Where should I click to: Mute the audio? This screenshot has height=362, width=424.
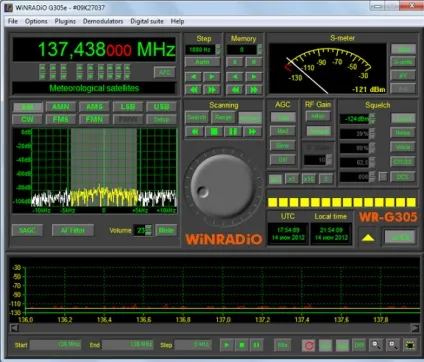[166, 230]
